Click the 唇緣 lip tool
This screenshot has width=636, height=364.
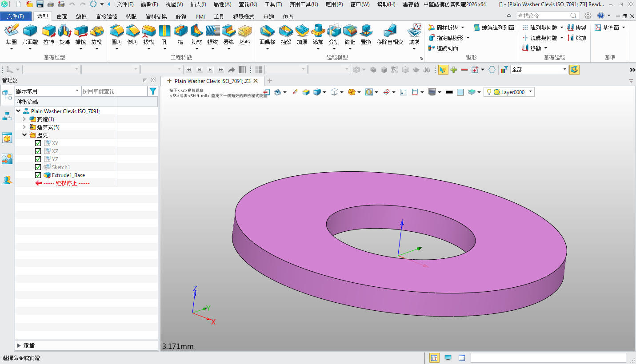(228, 35)
